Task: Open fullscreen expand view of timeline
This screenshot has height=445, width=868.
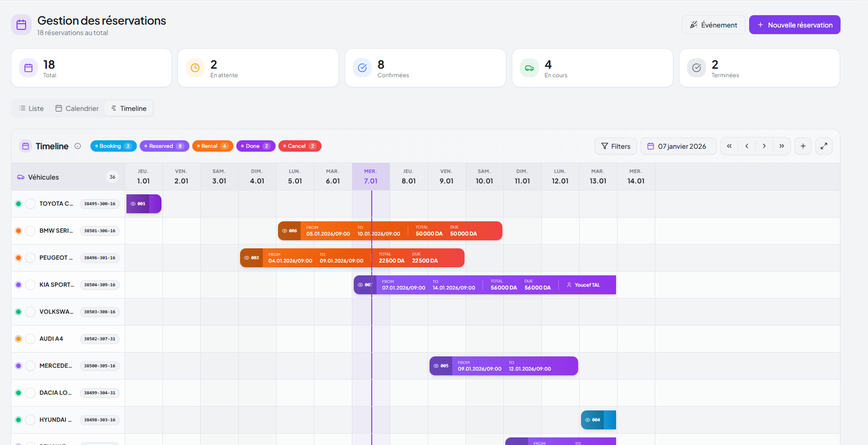Action: [823, 146]
